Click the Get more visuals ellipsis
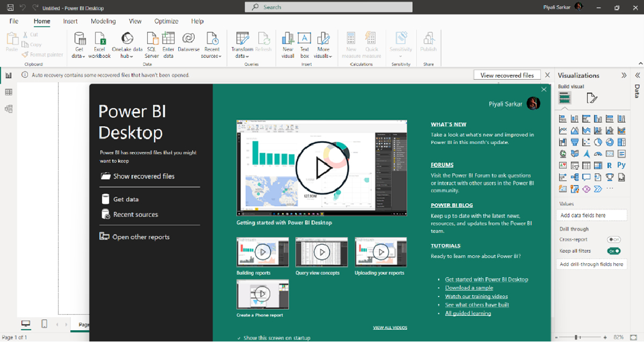644x342 pixels. click(610, 189)
